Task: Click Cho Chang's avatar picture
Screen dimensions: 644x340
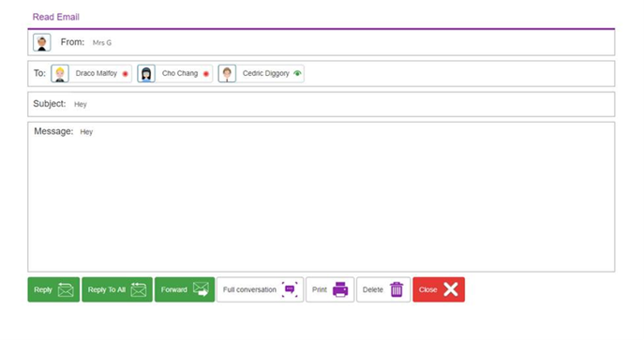Action: coord(146,73)
